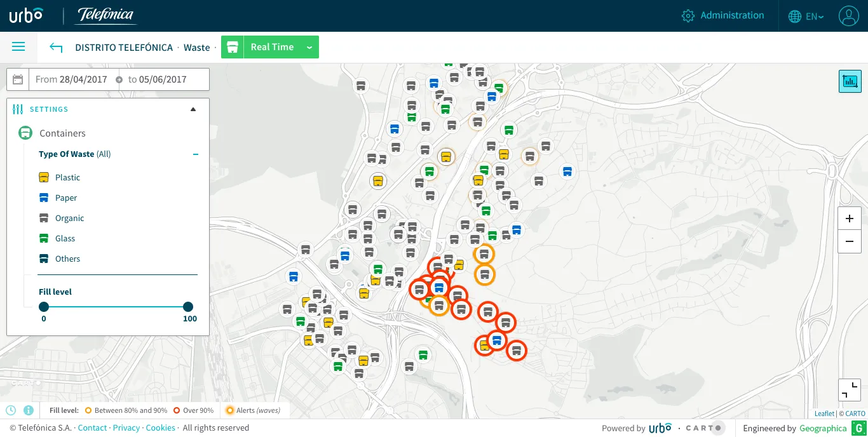Click the Fill level maximum slider handle
The width and height of the screenshot is (868, 437).
pyautogui.click(x=188, y=307)
